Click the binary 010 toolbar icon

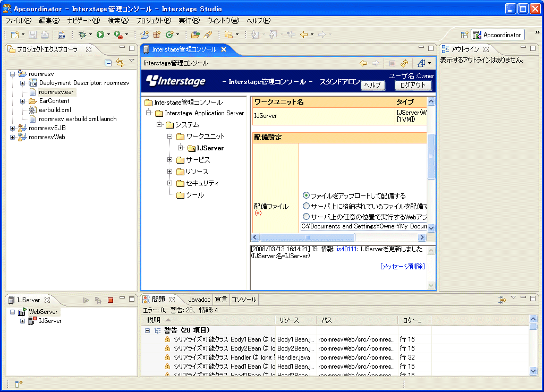[x=62, y=35]
